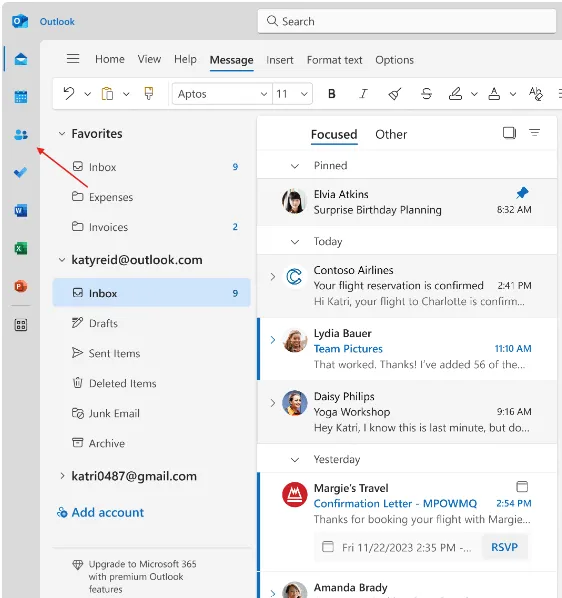This screenshot has width=562, height=598.
Task: Toggle italic formatting
Action: pyautogui.click(x=363, y=93)
